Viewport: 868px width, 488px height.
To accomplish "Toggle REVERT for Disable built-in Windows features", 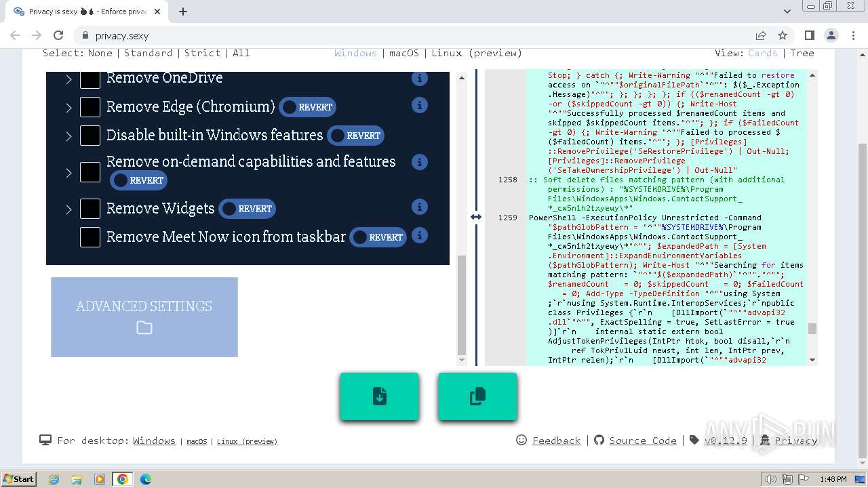I will point(355,136).
